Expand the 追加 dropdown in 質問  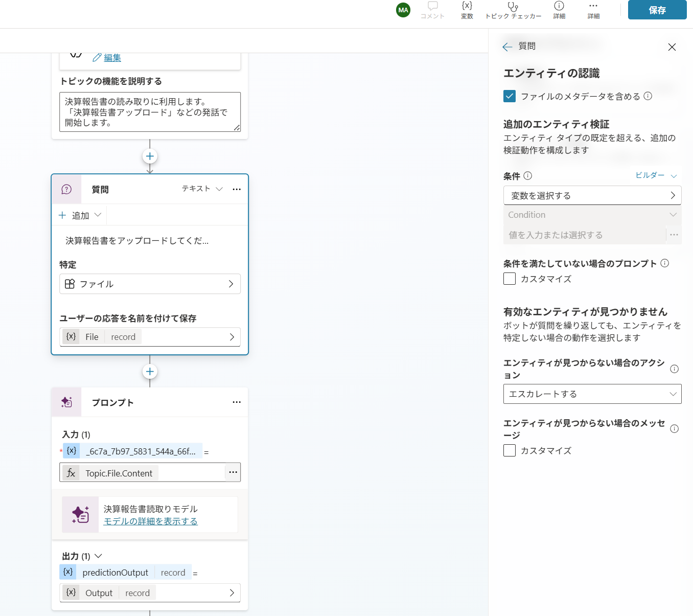pyautogui.click(x=80, y=215)
